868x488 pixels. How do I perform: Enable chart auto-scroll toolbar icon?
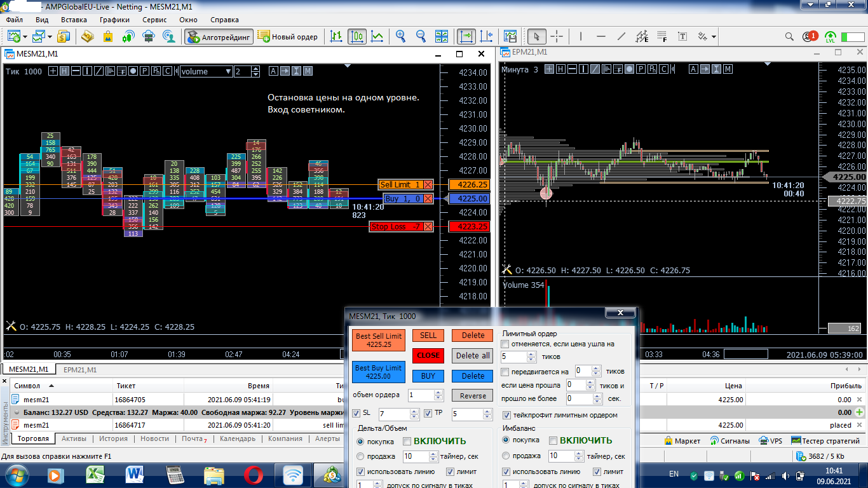(466, 37)
